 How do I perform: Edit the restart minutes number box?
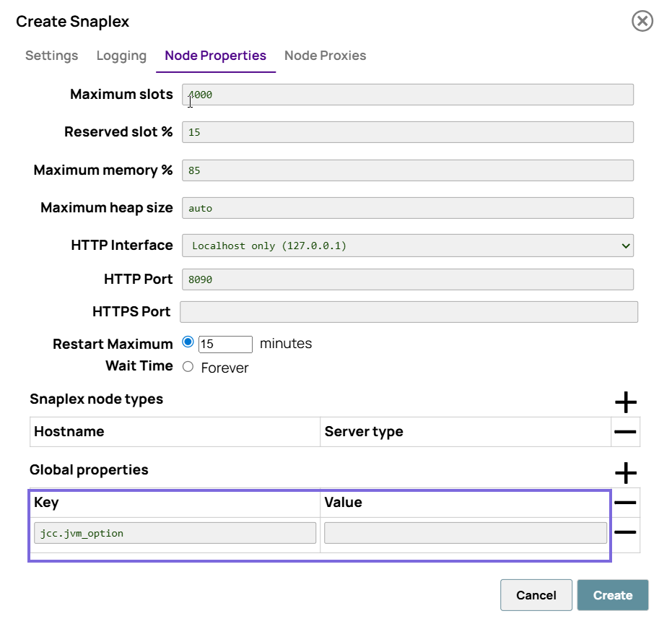tap(225, 344)
